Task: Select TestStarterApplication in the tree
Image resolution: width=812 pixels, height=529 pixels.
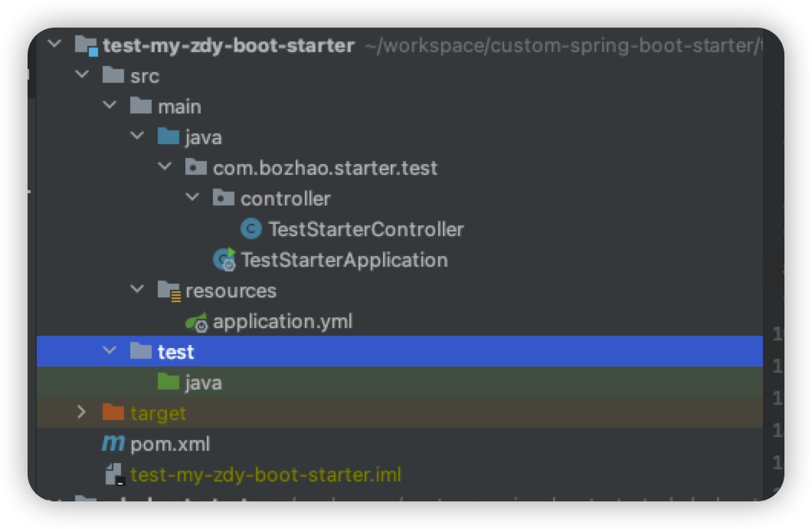Action: tap(344, 260)
